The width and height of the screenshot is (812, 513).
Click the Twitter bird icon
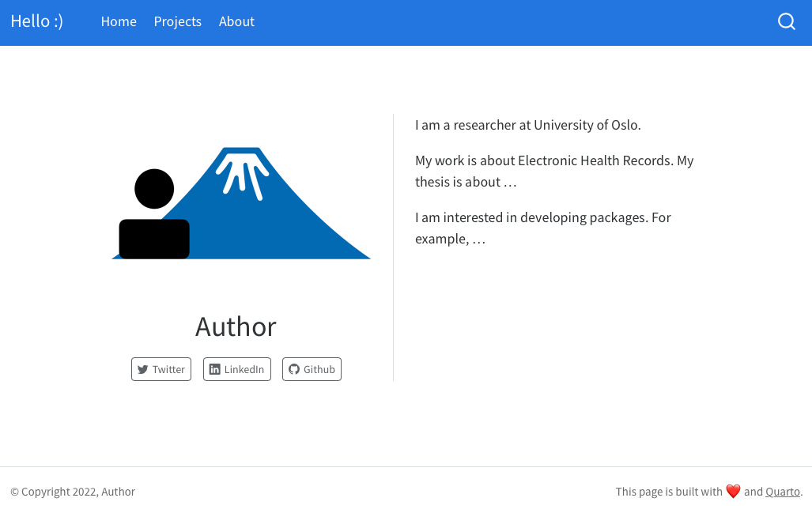(142, 369)
